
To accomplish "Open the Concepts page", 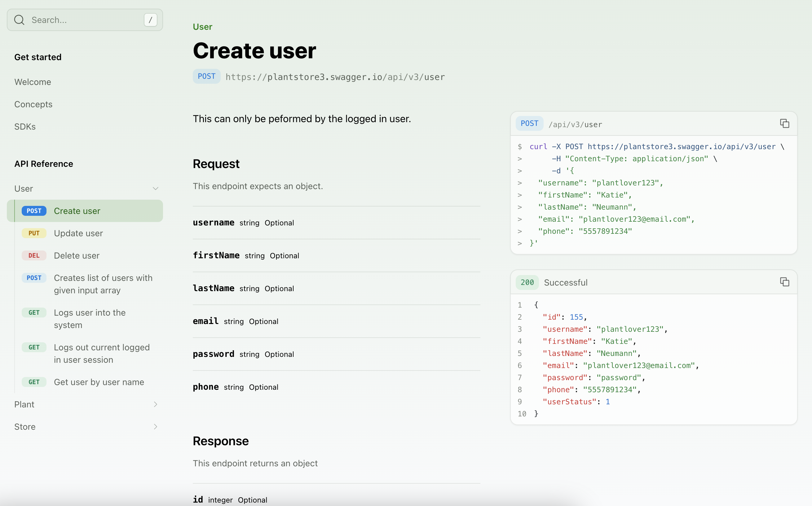I will coord(33,104).
